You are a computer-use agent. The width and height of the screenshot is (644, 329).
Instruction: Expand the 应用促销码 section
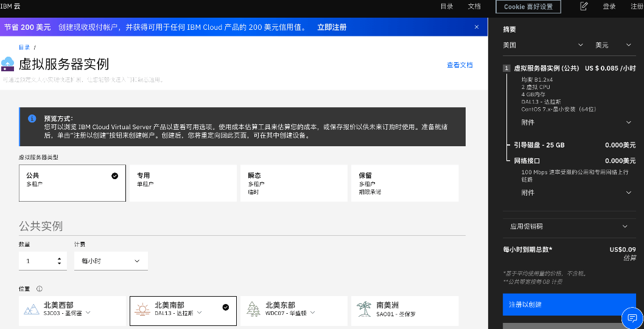[569, 226]
